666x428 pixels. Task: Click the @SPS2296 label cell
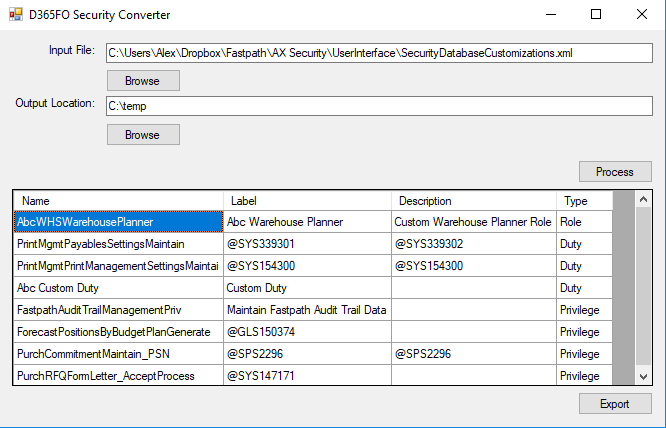[x=307, y=354]
